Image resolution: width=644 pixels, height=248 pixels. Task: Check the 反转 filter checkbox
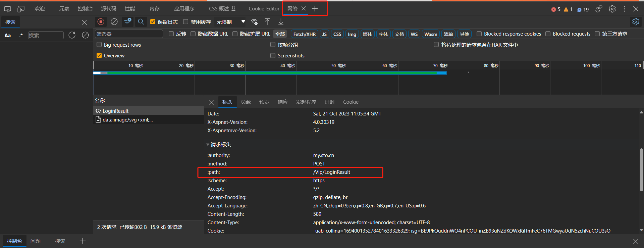(x=171, y=34)
